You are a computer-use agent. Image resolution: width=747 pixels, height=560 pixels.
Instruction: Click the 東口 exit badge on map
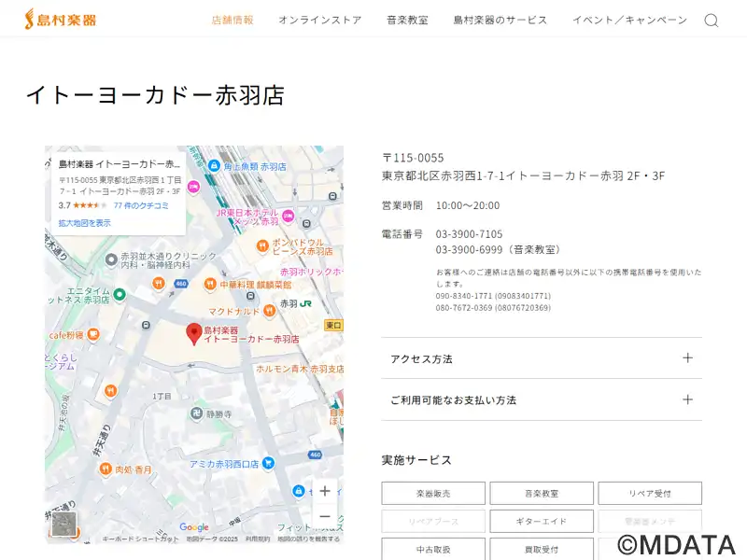[x=333, y=325]
